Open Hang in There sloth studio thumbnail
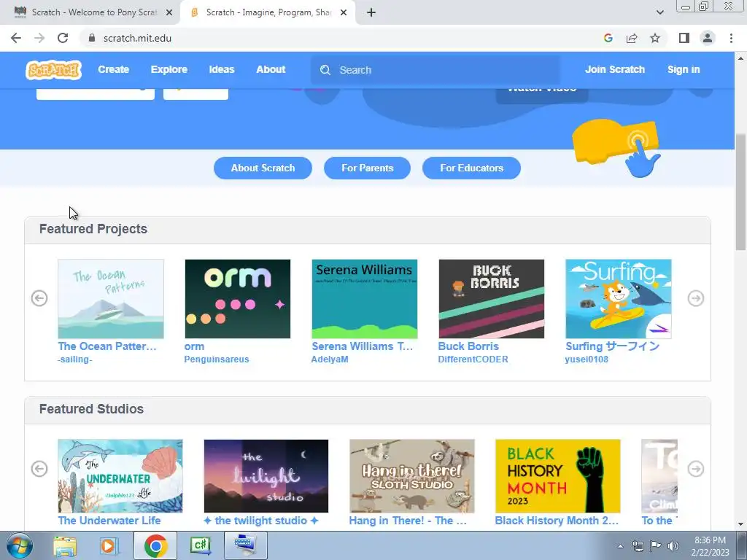 point(412,475)
